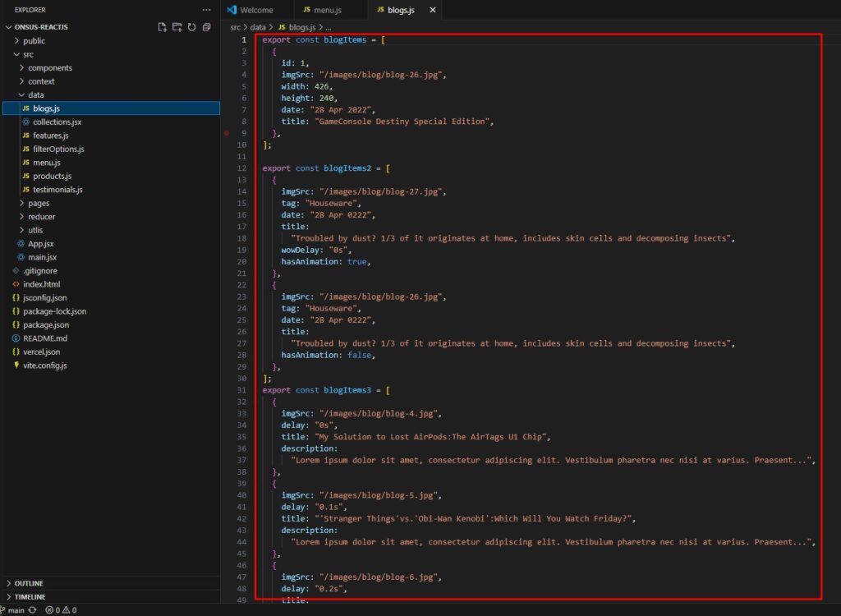Click the width 426 value on line 5
The image size is (841, 616).
321,86
